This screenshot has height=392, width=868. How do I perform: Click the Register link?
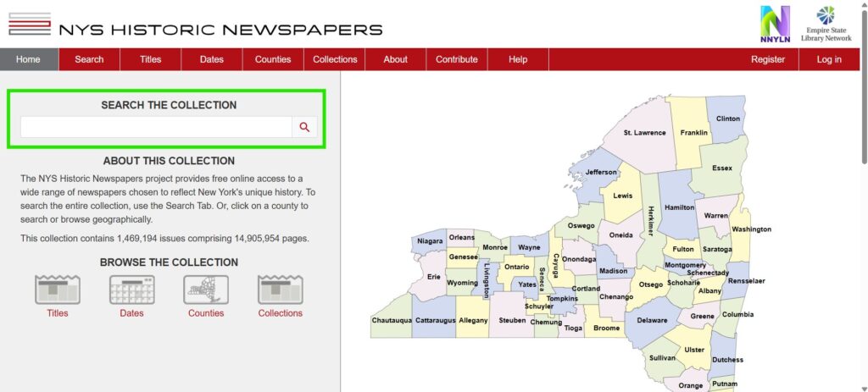tap(768, 59)
